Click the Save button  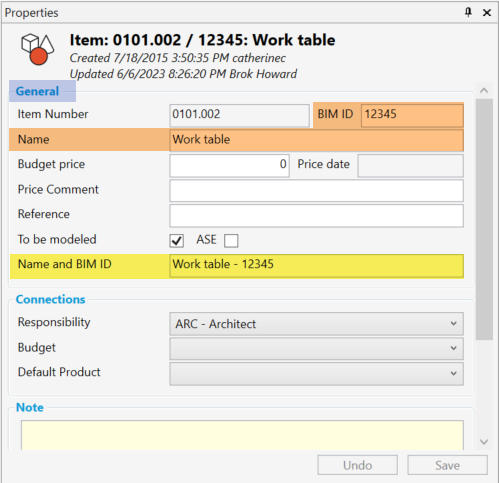pos(447,465)
